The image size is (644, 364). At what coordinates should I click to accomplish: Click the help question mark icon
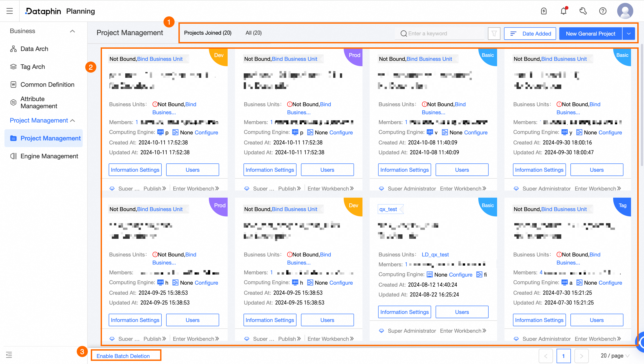point(603,11)
